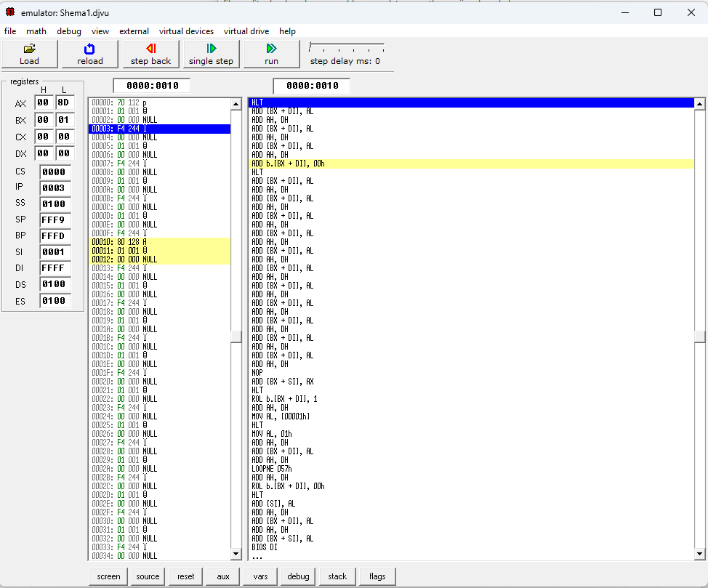
Task: Click the green run arrow icon
Action: click(x=271, y=48)
